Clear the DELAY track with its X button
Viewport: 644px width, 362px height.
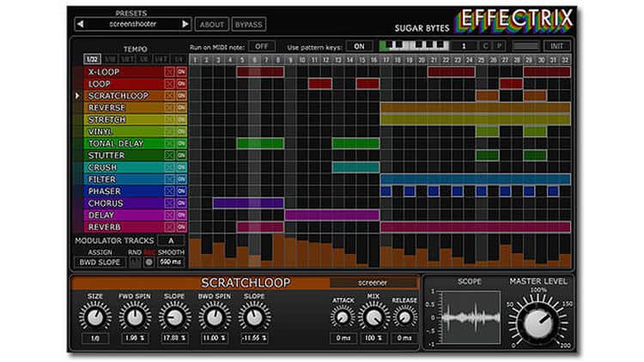pyautogui.click(x=169, y=215)
